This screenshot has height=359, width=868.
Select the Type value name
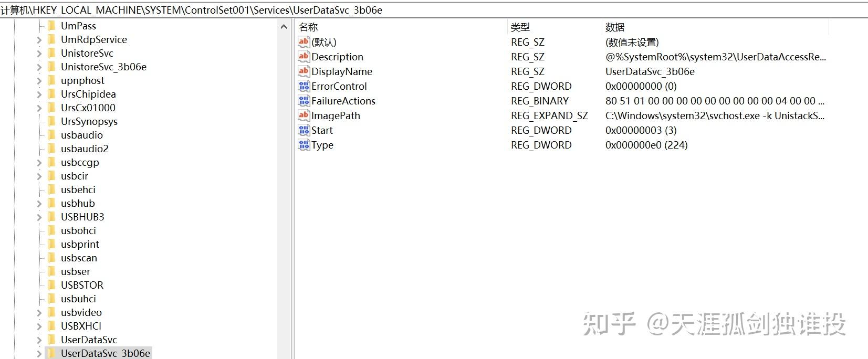click(x=322, y=145)
